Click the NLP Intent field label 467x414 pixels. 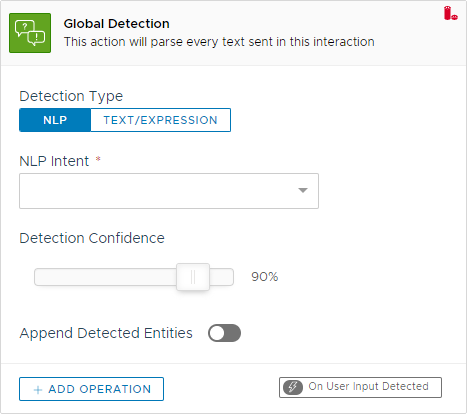pyautogui.click(x=54, y=161)
